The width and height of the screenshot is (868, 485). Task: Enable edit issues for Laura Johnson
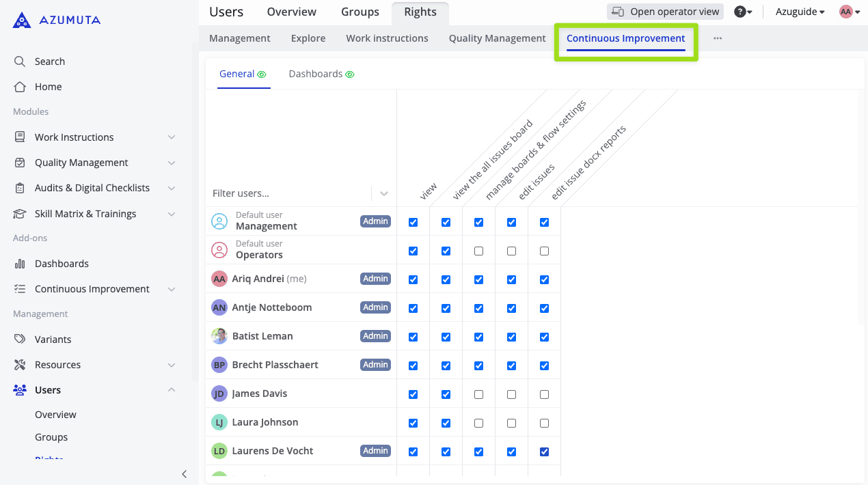(x=511, y=423)
